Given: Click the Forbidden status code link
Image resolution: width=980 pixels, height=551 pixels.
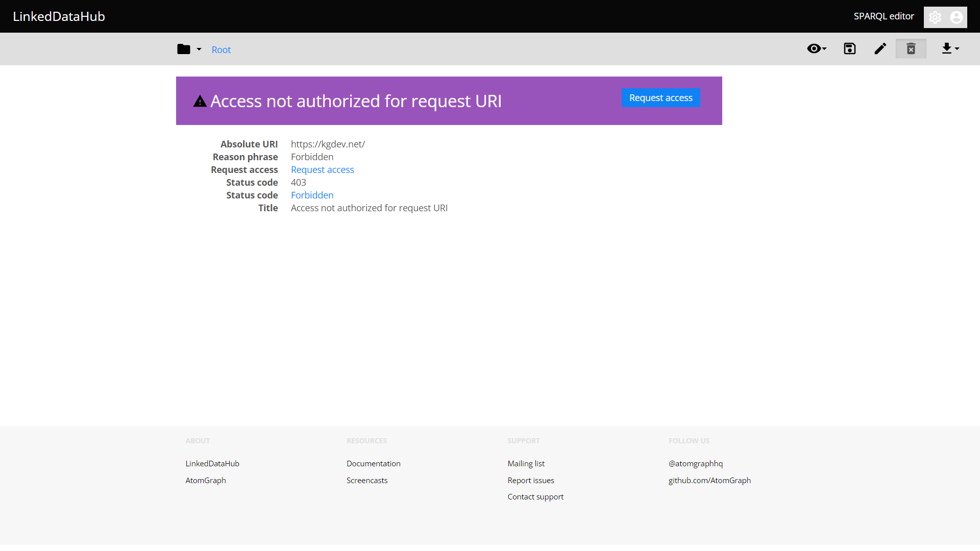Looking at the screenshot, I should coord(312,195).
